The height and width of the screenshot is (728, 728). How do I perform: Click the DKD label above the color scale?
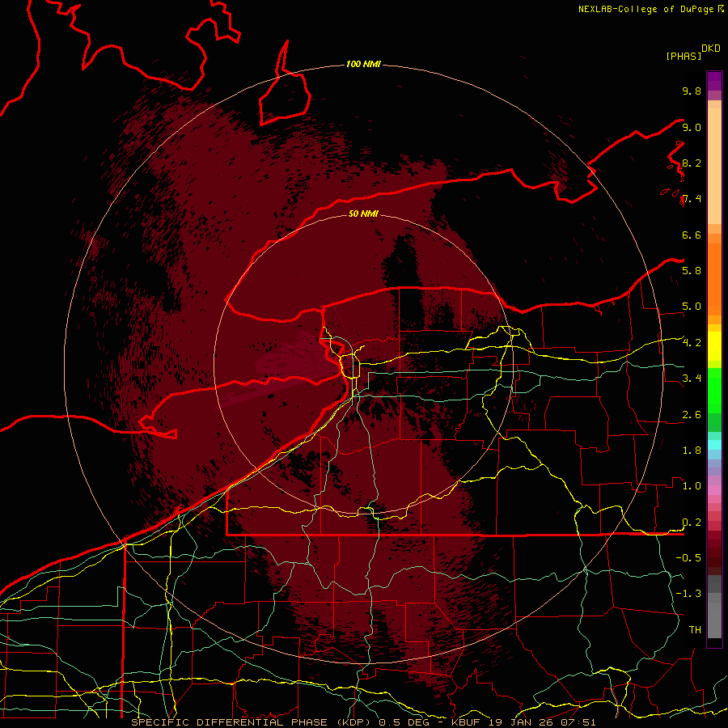point(711,49)
